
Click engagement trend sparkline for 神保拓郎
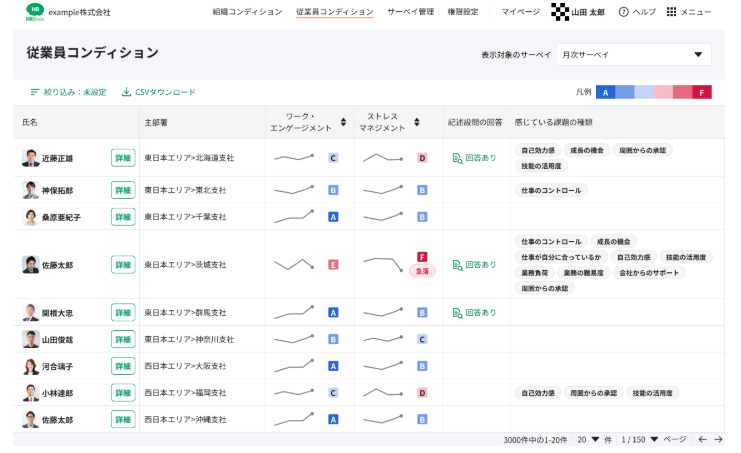(x=294, y=190)
